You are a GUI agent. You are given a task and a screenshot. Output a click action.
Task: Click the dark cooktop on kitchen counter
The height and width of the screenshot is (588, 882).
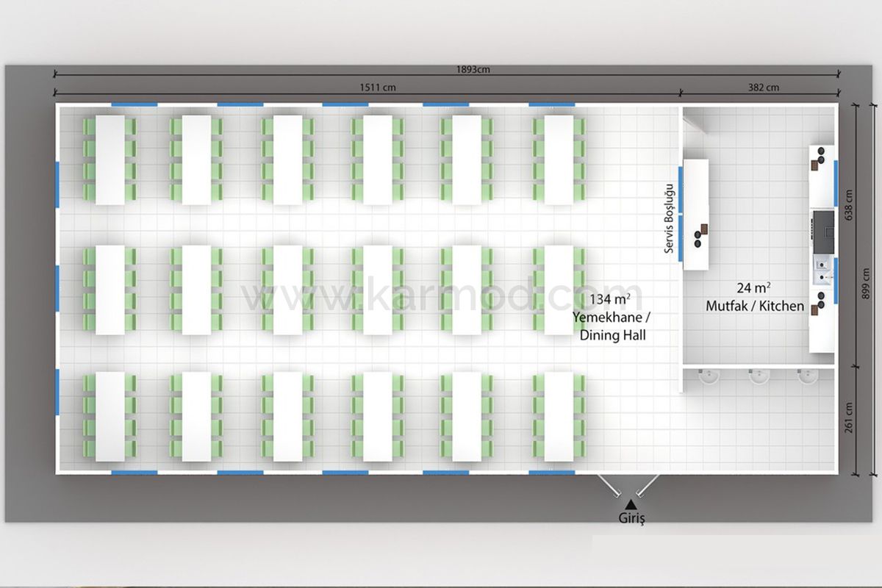coord(823,230)
